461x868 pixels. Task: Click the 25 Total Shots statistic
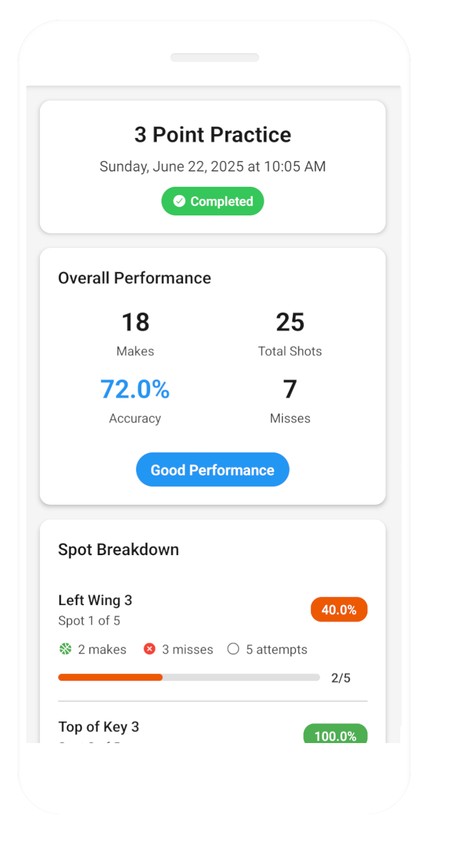point(290,322)
